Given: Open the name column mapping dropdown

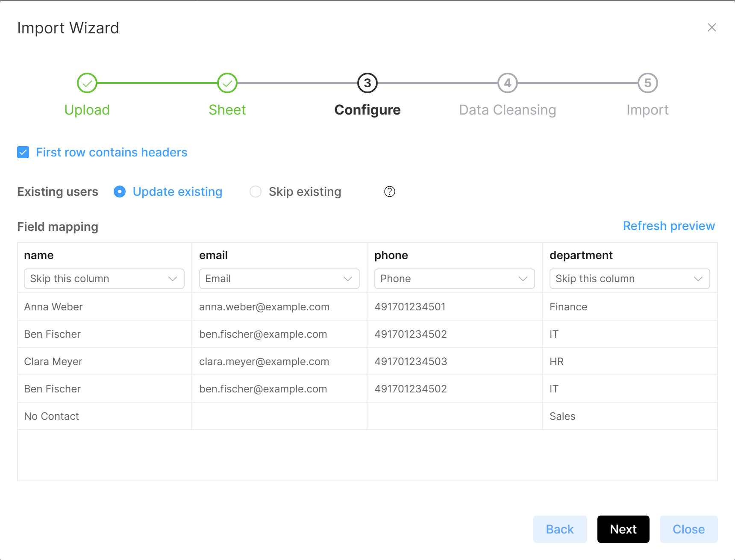Looking at the screenshot, I should pyautogui.click(x=104, y=279).
